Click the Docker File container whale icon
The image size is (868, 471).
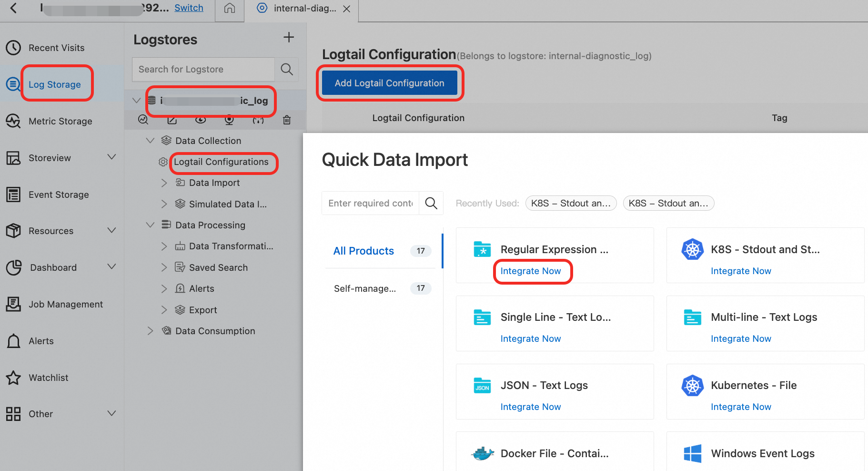(x=482, y=453)
